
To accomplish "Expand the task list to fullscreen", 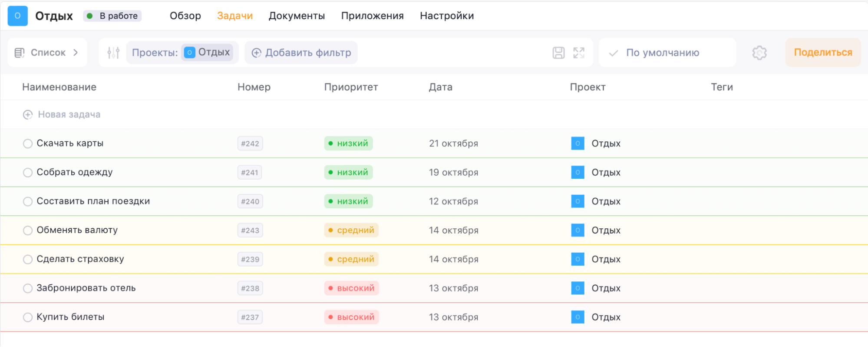I will [x=579, y=53].
